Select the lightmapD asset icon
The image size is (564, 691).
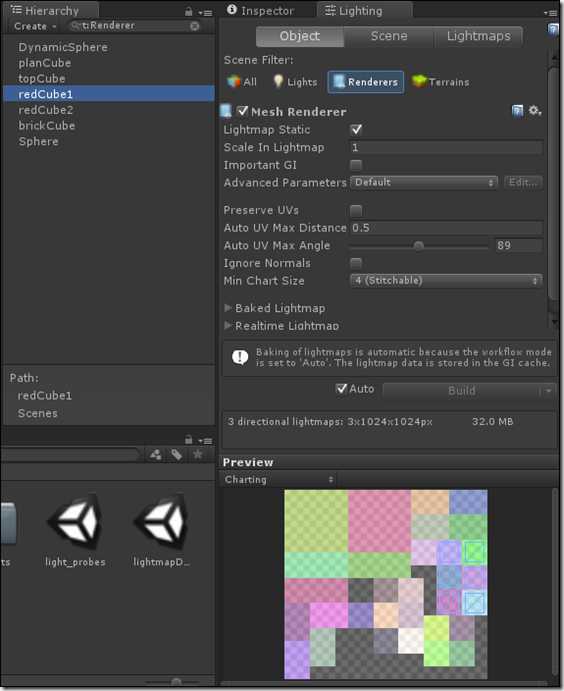point(162,521)
